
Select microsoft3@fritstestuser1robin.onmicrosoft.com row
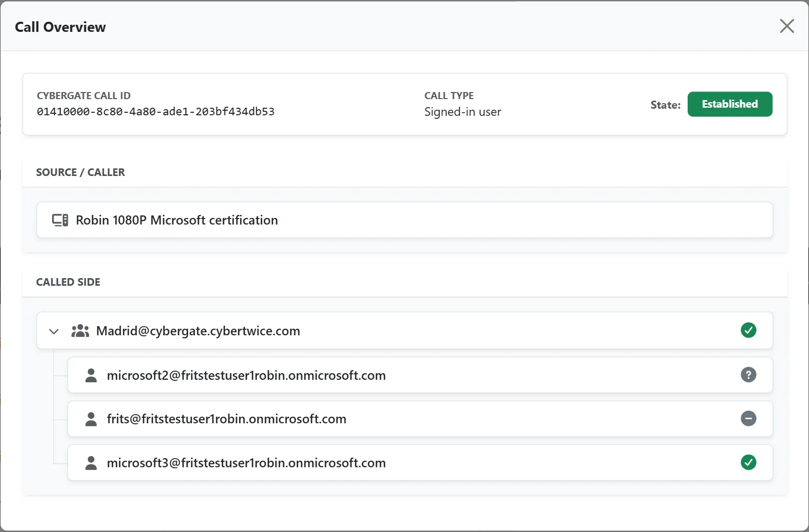click(x=420, y=463)
